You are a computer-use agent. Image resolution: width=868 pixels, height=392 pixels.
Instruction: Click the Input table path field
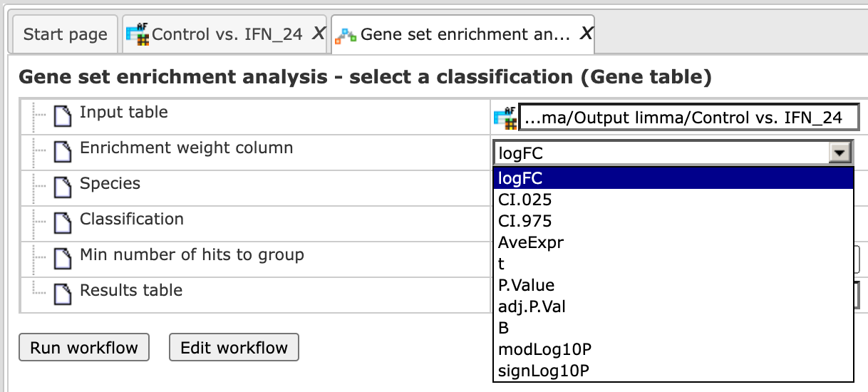click(x=688, y=118)
